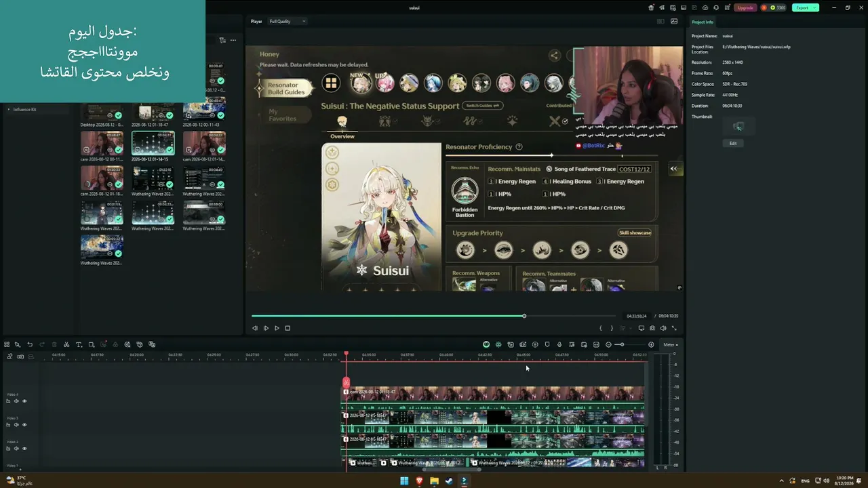Zoom in the timeline with plus button
The height and width of the screenshot is (488, 868).
pyautogui.click(x=651, y=344)
